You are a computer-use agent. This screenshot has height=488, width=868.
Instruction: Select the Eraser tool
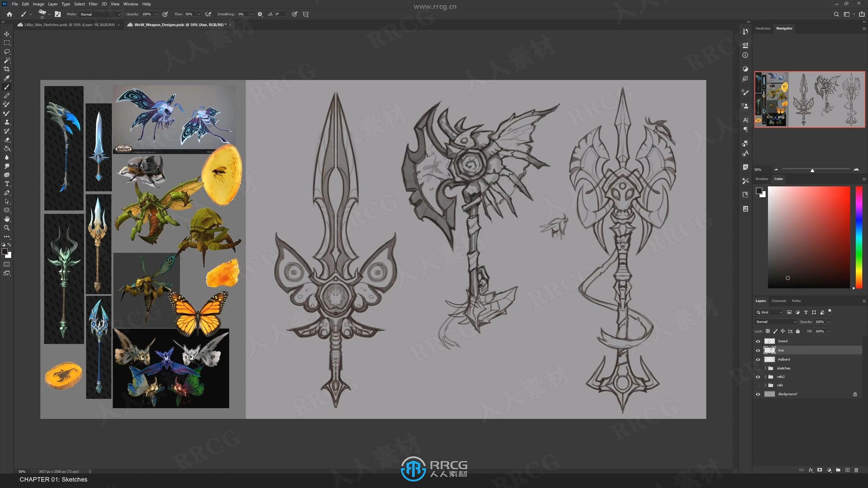[x=7, y=140]
